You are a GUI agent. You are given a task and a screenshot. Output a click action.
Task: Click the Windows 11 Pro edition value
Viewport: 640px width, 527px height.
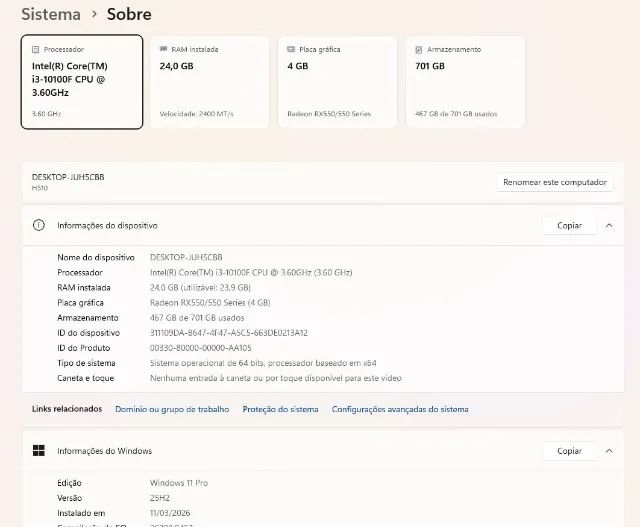point(179,483)
